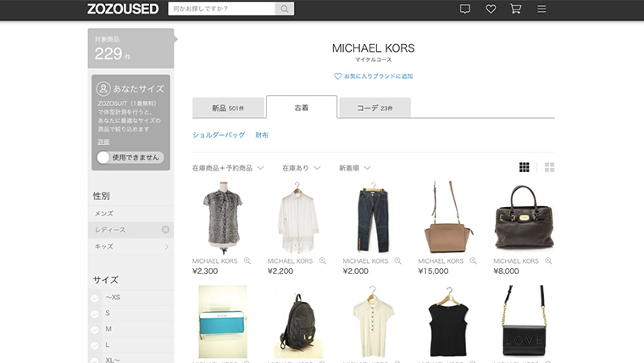The width and height of the screenshot is (644, 363).
Task: Focus the header search input field
Action: click(x=222, y=8)
